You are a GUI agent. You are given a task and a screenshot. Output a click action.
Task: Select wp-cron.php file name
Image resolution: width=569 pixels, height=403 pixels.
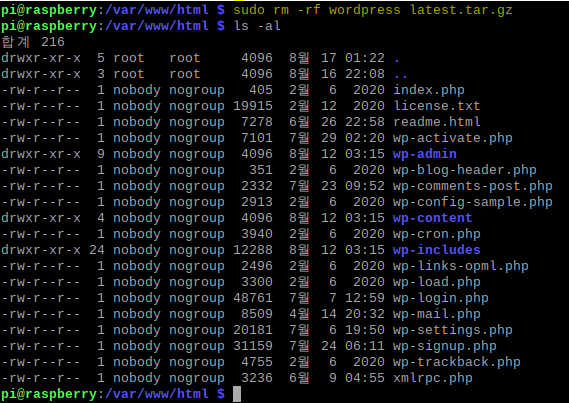click(437, 234)
